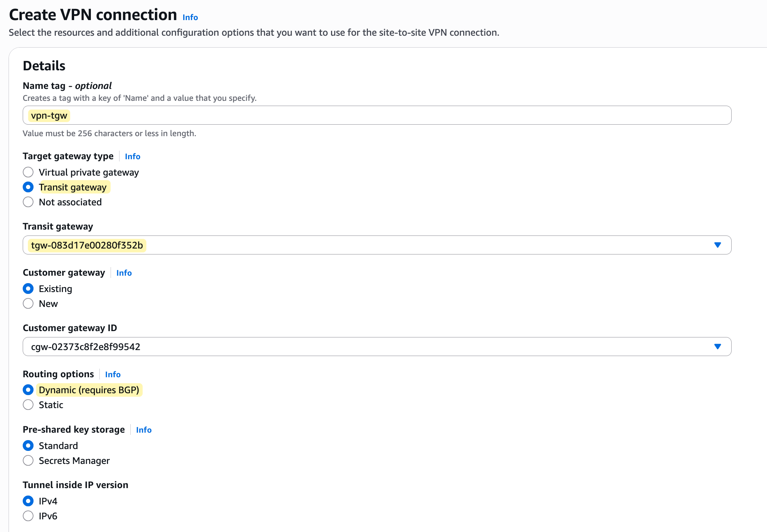
Task: Select Transit gateway radio button
Action: [28, 187]
